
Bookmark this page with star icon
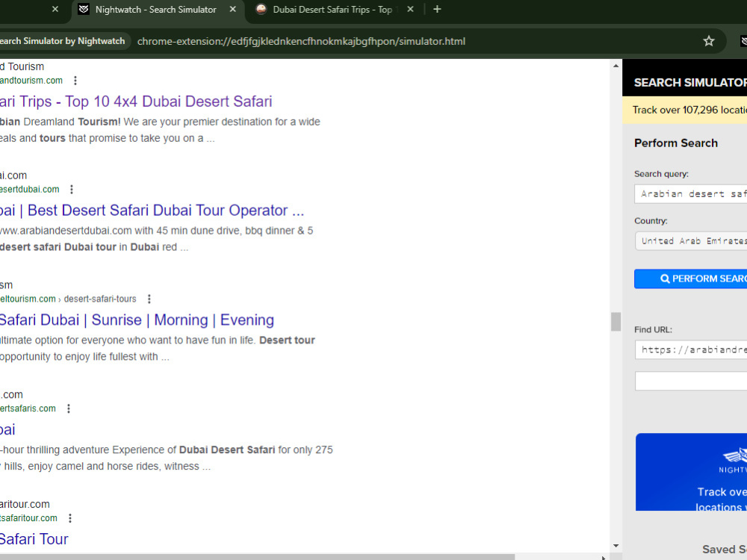pos(709,41)
